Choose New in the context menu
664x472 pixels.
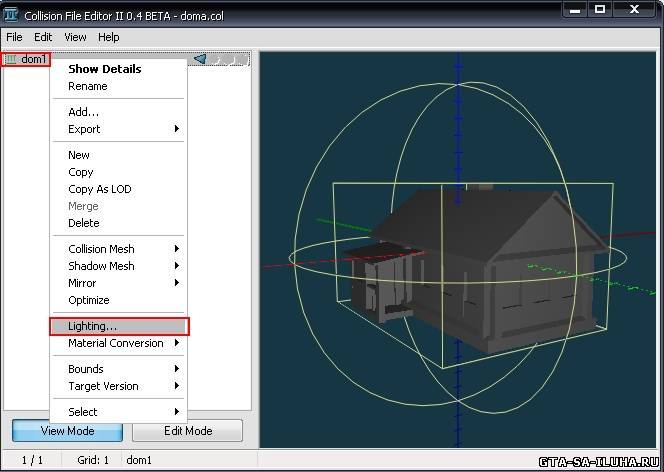119,155
